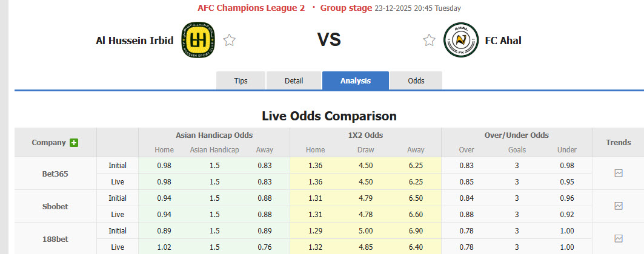Click the Al Hussein Irbid team name
644x254 pixels.
[x=134, y=41]
